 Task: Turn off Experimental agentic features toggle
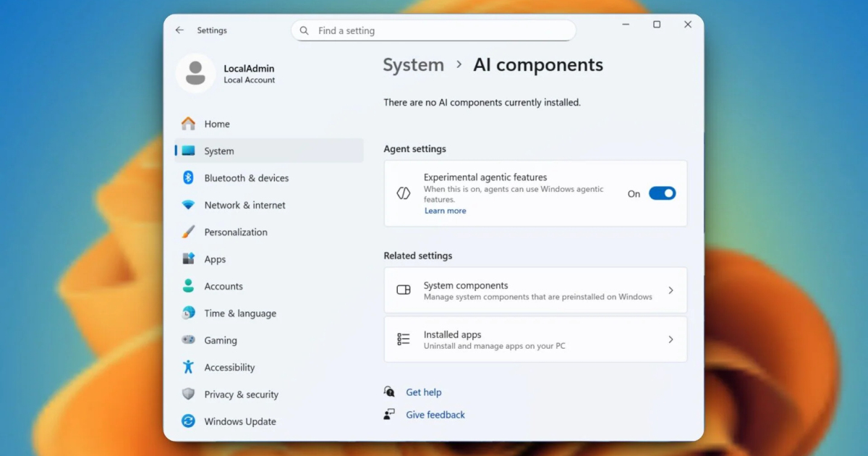[662, 193]
